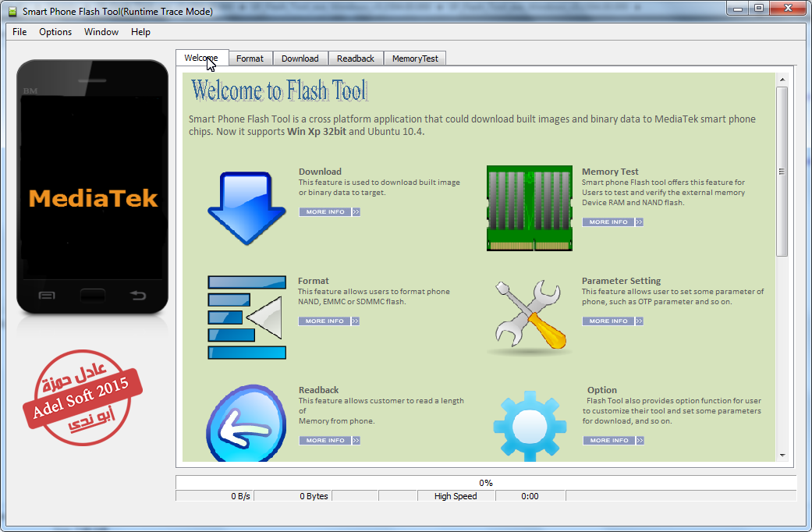
Task: Open the Options menu
Action: pos(55,32)
